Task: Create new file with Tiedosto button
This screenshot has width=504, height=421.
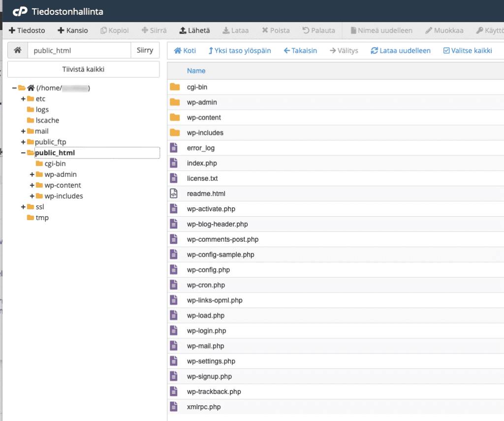Action: [27, 31]
